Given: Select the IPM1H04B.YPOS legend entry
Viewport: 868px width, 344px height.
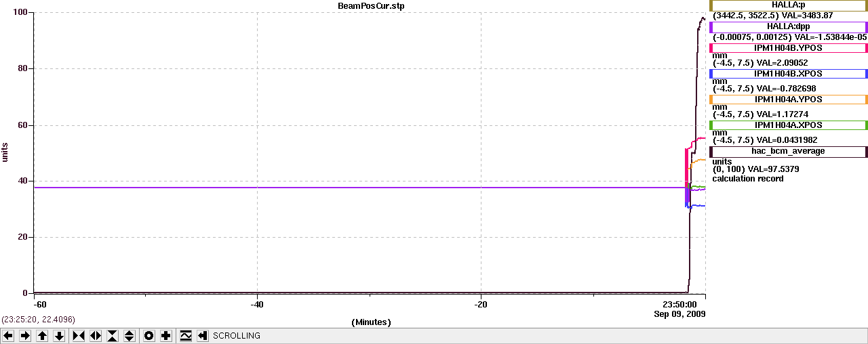Looking at the screenshot, I should click(788, 48).
